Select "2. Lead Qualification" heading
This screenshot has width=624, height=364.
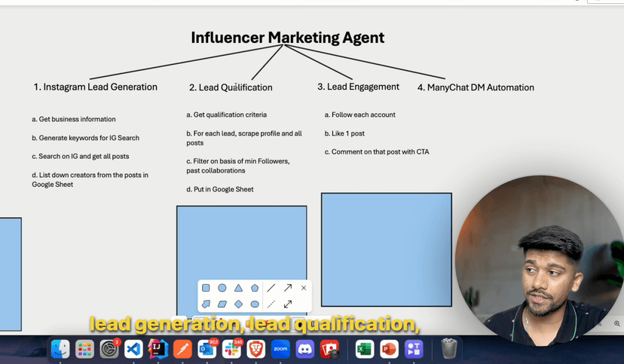click(231, 87)
